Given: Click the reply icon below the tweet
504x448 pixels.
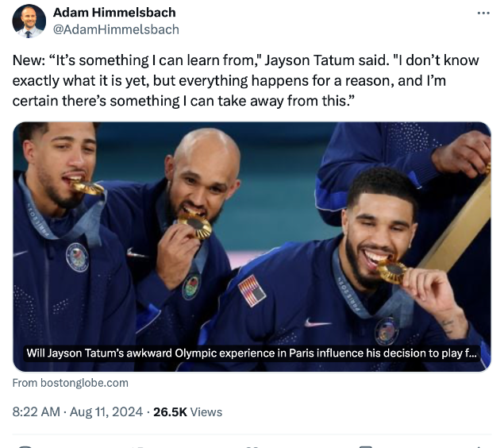Looking at the screenshot, I should coord(25,446).
